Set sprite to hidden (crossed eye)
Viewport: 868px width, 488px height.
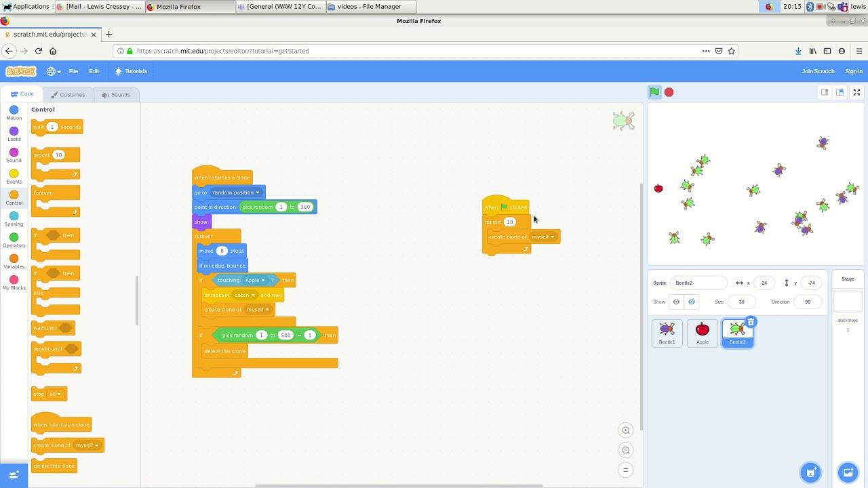(x=692, y=302)
